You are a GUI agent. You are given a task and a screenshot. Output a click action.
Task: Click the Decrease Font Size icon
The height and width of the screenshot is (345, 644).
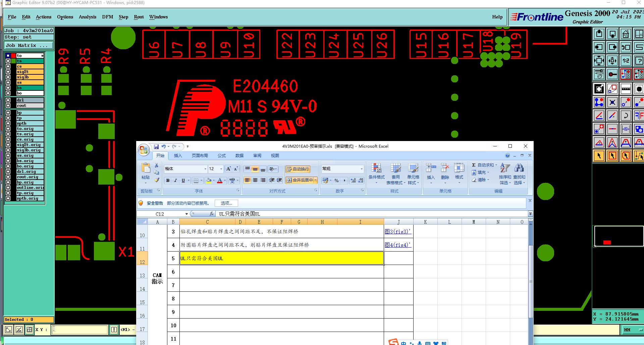[x=236, y=169]
